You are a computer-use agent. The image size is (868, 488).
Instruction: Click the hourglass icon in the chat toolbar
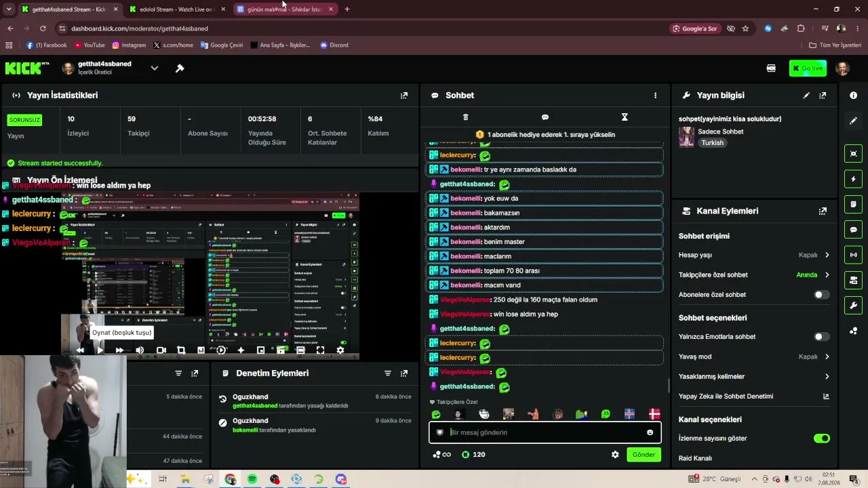(x=625, y=117)
